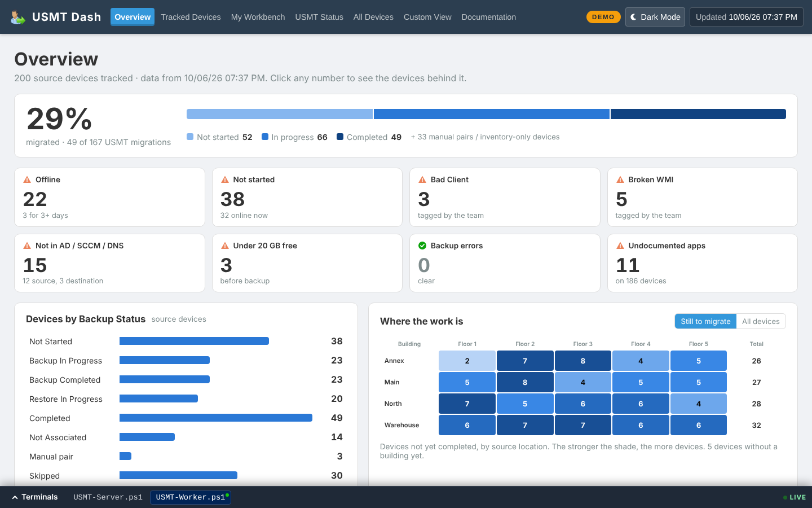Screen dimensions: 812x508
Task: Click the Not started card warning icon
Action: point(225,179)
